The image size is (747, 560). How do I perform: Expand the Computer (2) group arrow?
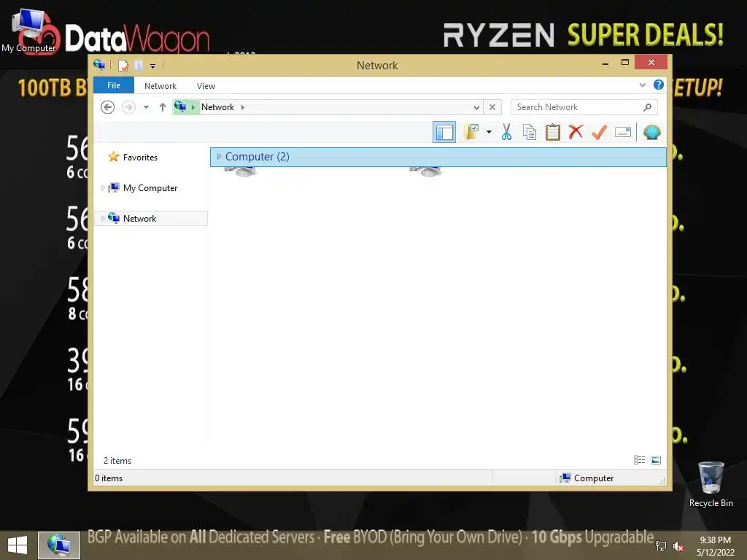coord(219,157)
